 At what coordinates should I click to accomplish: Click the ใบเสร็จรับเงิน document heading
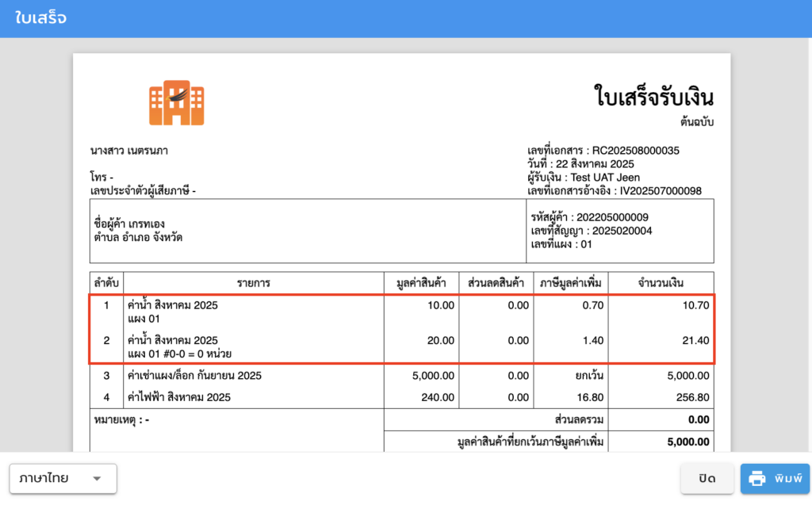click(654, 97)
